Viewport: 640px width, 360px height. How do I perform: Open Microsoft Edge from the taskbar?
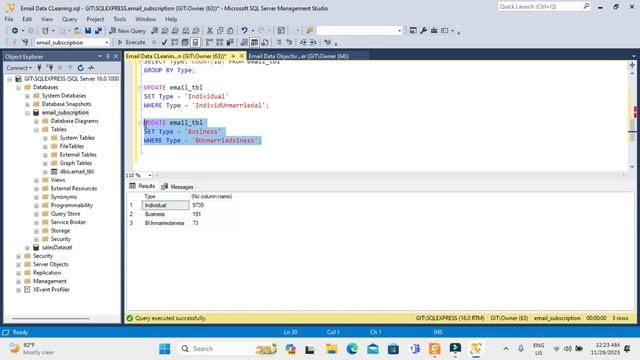pos(352,349)
